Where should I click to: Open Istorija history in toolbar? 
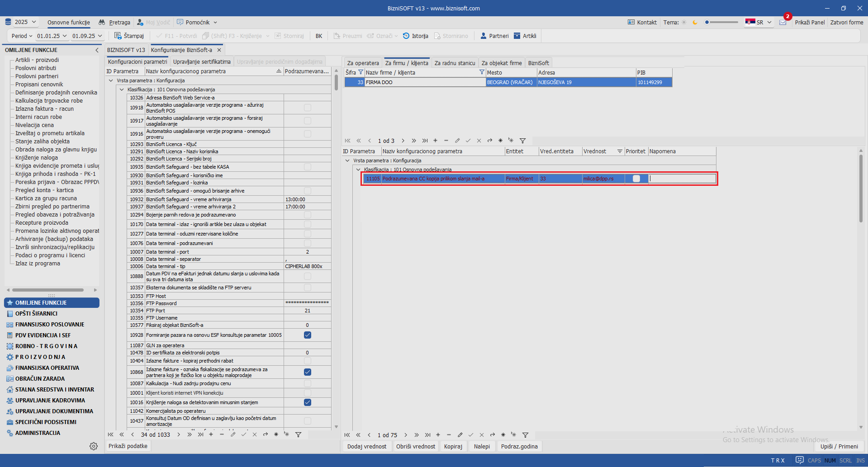(x=406, y=36)
